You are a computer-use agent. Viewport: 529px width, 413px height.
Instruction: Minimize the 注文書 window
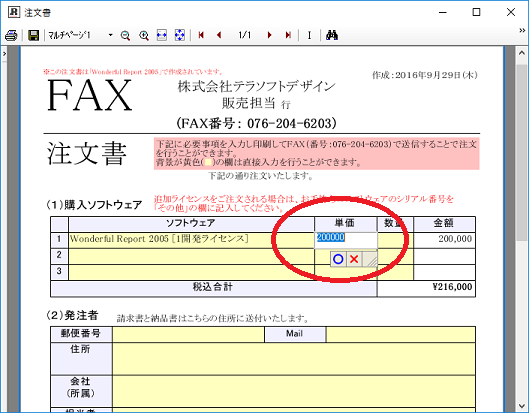tap(443, 12)
